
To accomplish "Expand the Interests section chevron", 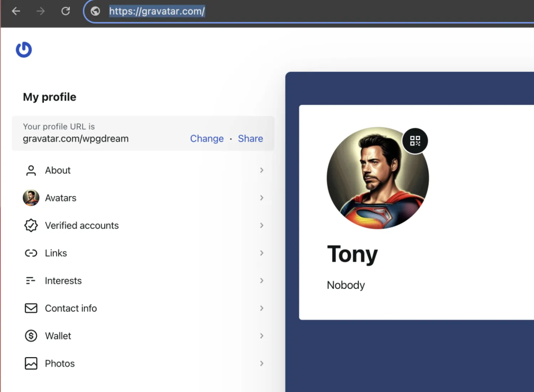I will pos(262,280).
